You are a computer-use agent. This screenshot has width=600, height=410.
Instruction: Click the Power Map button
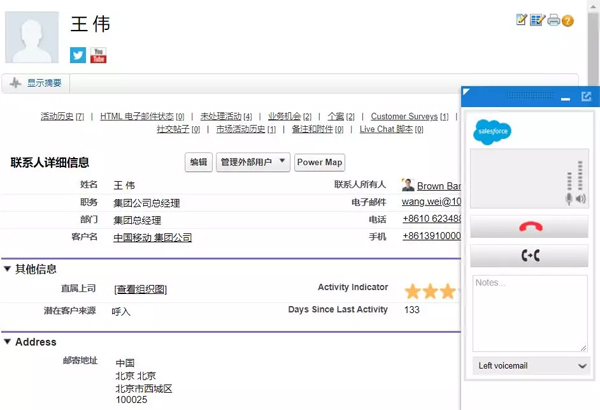pos(319,162)
